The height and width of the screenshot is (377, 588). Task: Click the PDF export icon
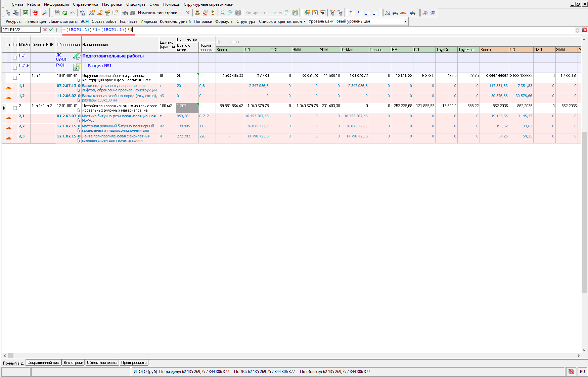point(35,13)
